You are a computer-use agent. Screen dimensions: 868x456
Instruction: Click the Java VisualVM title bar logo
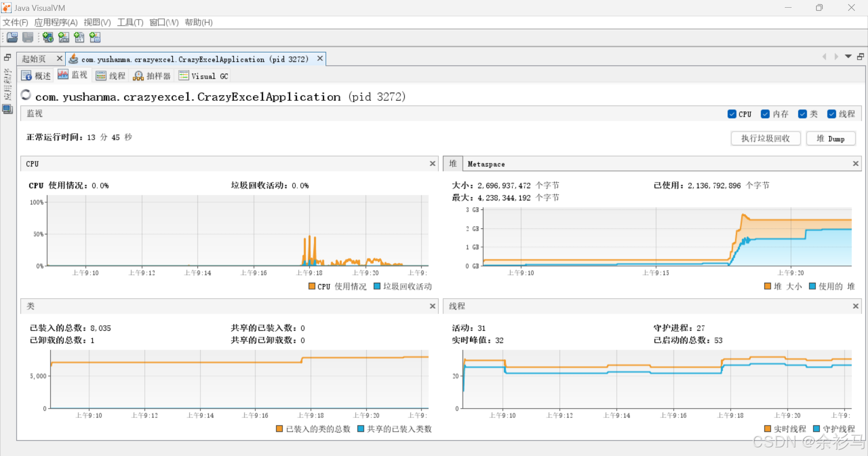(x=6, y=8)
